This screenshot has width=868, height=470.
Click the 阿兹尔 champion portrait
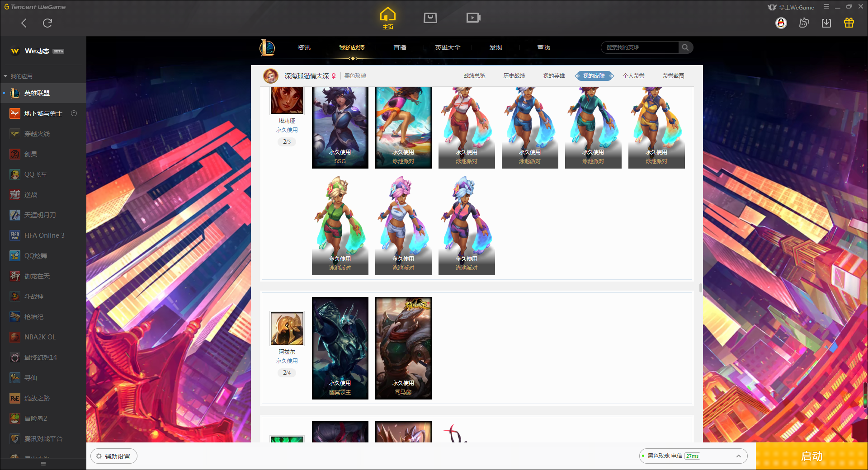coord(287,329)
